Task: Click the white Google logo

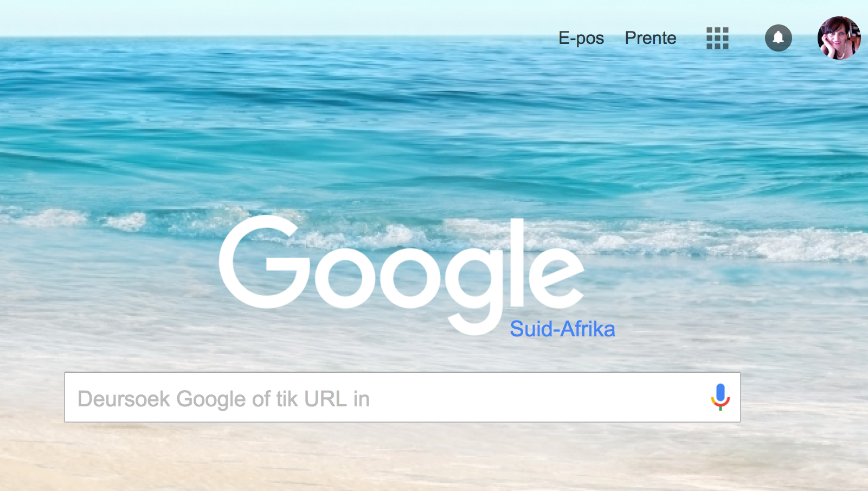Action: pos(401,275)
